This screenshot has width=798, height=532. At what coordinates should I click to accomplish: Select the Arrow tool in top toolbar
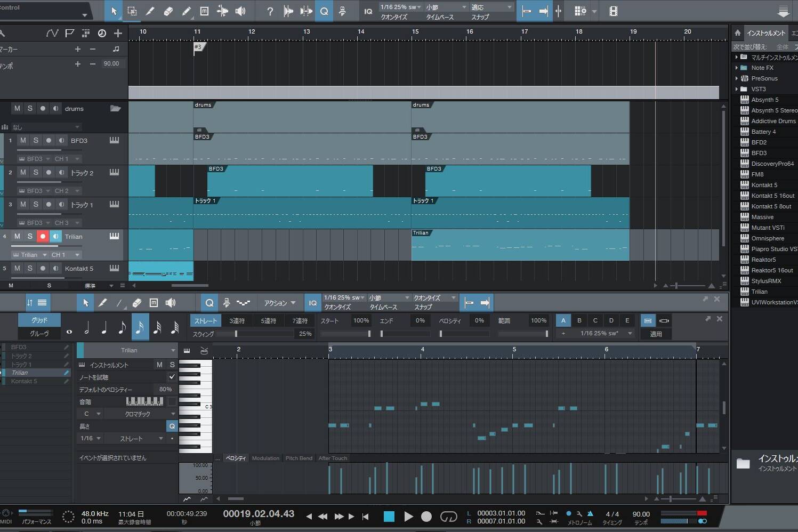(x=114, y=11)
